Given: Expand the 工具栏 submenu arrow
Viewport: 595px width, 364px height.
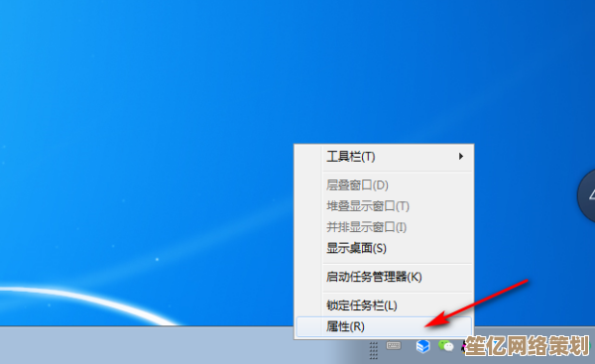Looking at the screenshot, I should (461, 157).
